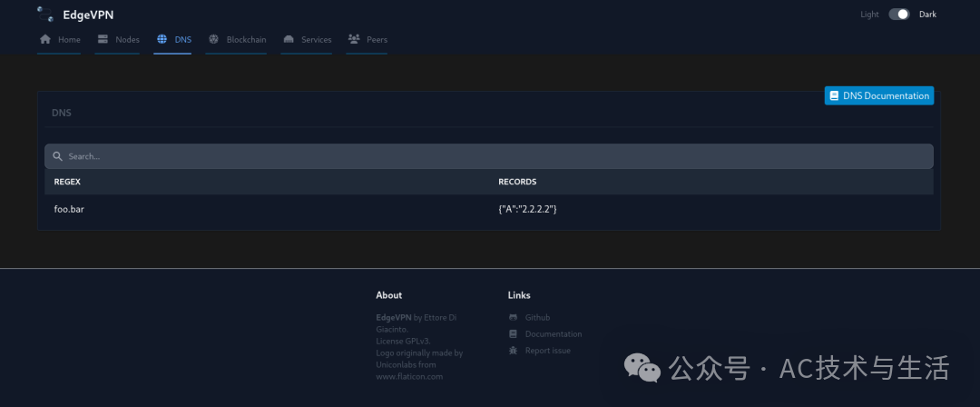This screenshot has height=407, width=980.
Task: Click the REGEX column header
Action: 67,182
